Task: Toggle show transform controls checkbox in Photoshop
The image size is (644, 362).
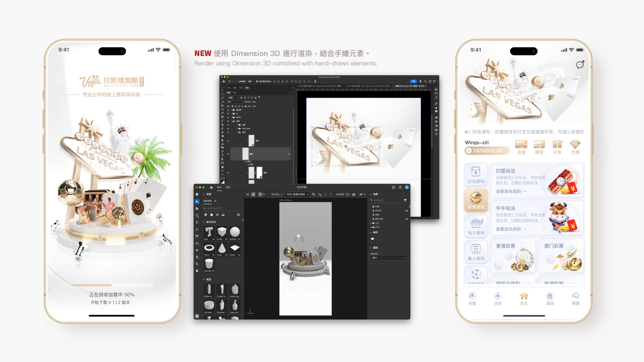Action: 257,81
